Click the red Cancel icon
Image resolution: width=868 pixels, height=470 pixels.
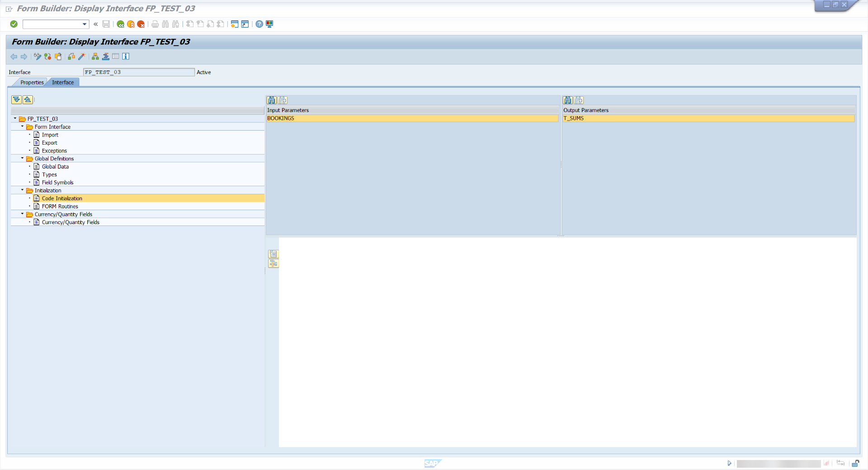point(141,24)
